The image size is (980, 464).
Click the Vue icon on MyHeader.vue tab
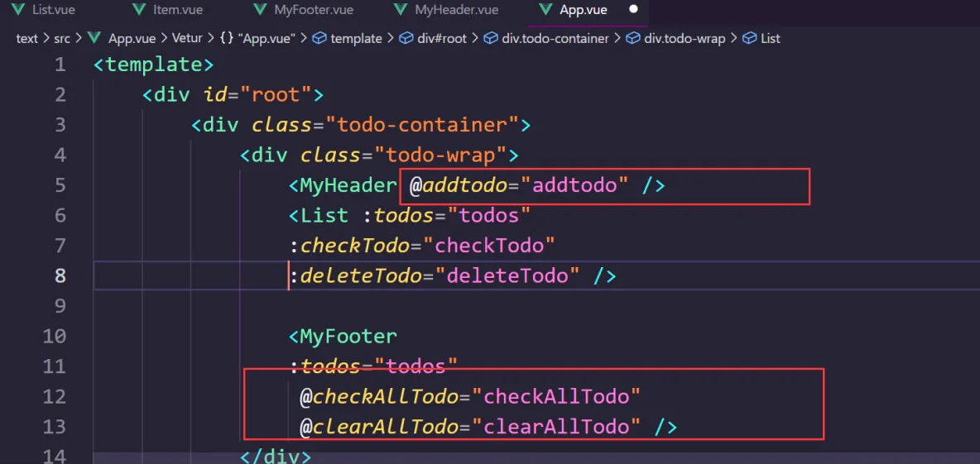(x=401, y=10)
